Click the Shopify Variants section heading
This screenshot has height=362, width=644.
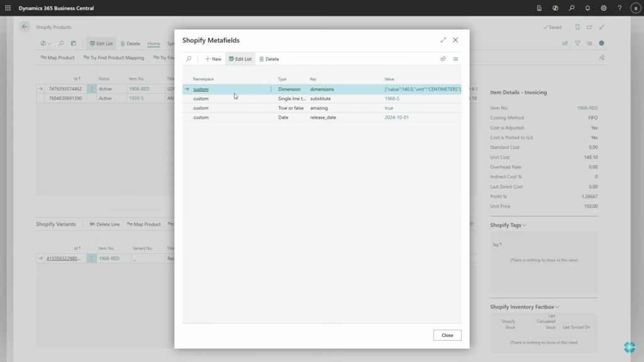(56, 224)
